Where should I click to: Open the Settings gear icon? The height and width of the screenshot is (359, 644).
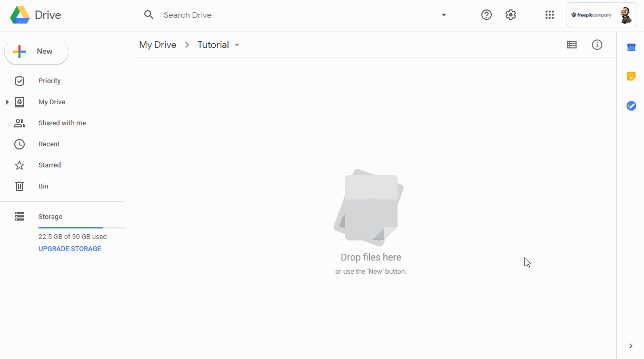(511, 15)
